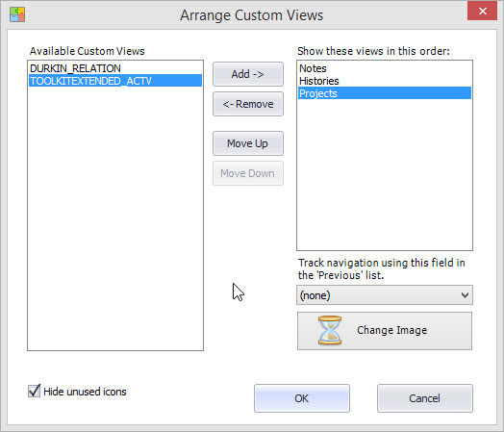Close the Arrange Custom Views dialog

click(x=482, y=12)
